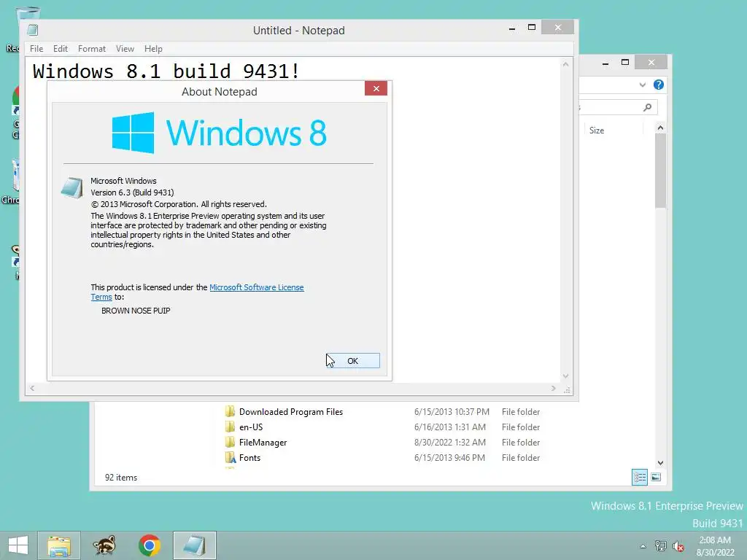
Task: Expand the Explorer ribbon chevron
Action: point(642,85)
